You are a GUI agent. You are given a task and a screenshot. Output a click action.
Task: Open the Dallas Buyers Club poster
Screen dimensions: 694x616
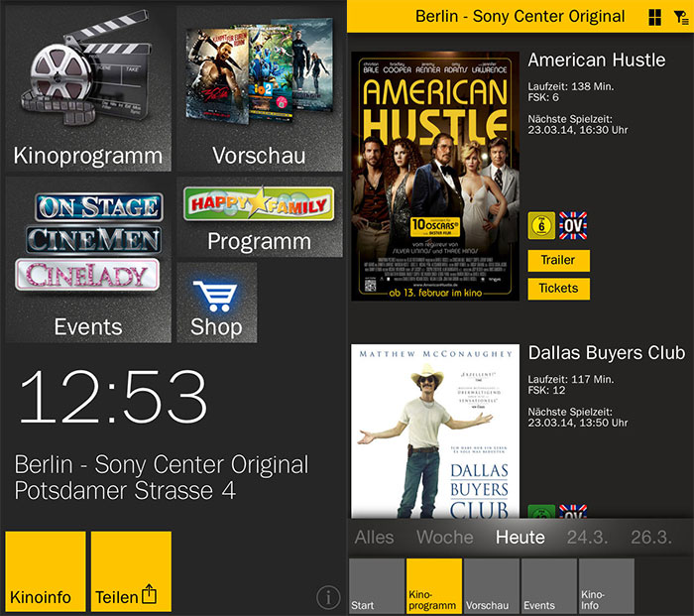pyautogui.click(x=435, y=431)
